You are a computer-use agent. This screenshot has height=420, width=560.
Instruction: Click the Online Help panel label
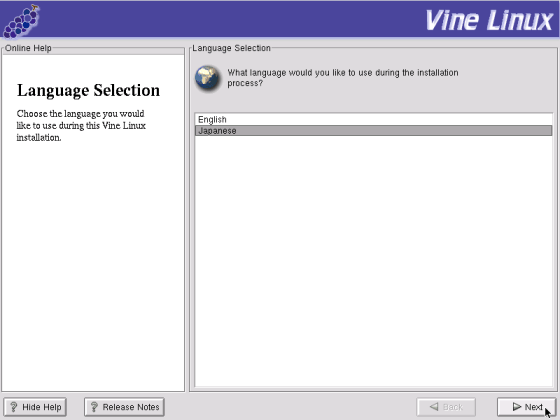click(x=28, y=48)
